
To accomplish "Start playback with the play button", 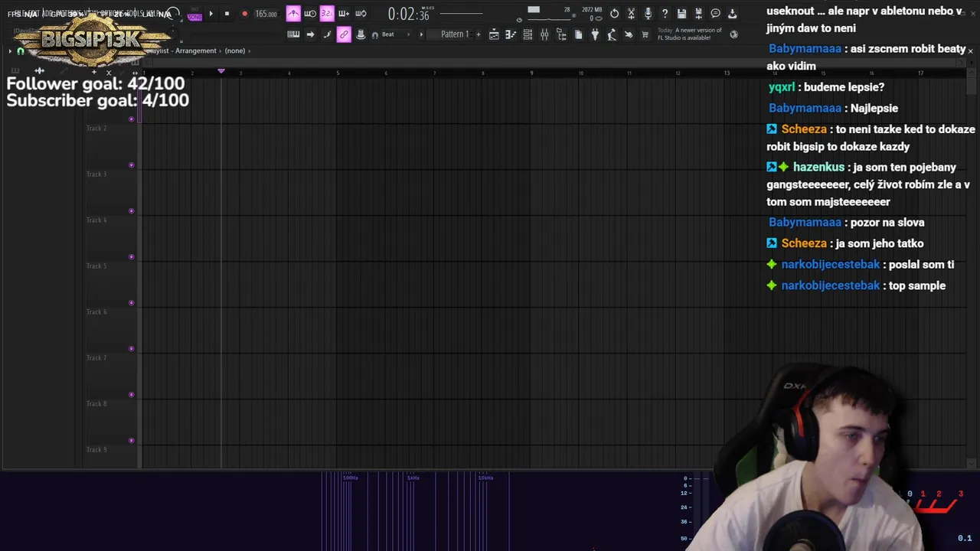I will tap(211, 14).
